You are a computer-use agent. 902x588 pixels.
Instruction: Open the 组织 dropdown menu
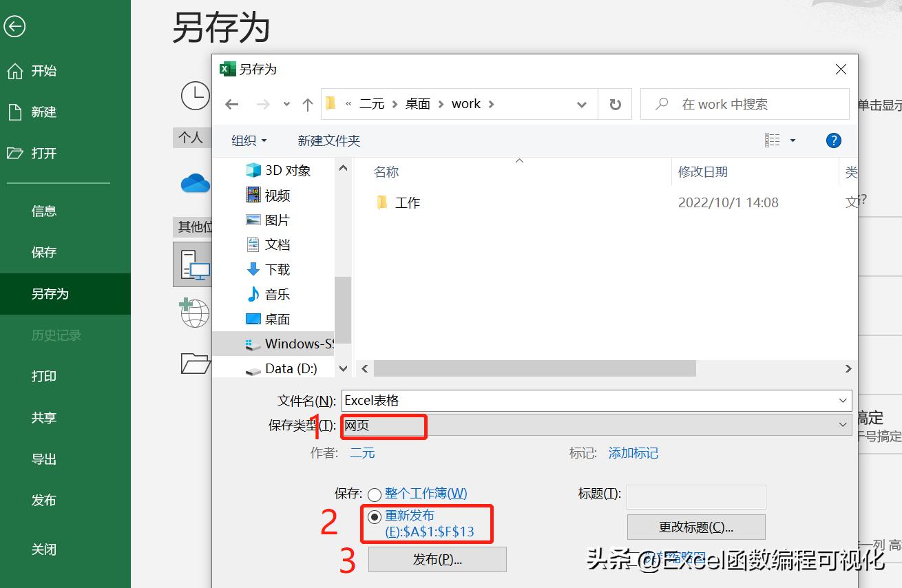pyautogui.click(x=249, y=140)
